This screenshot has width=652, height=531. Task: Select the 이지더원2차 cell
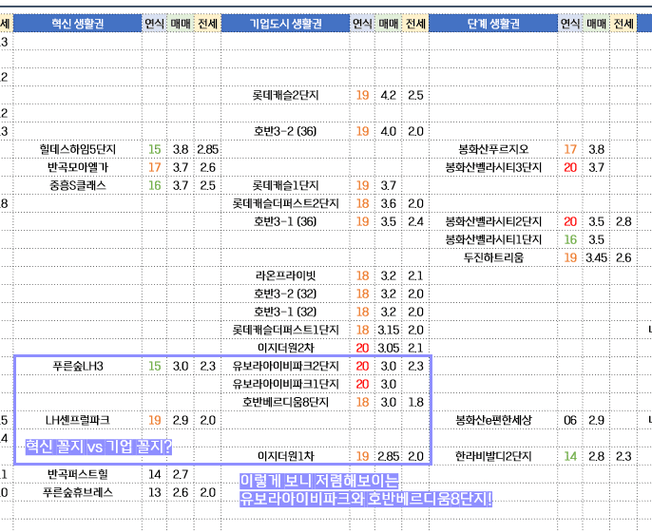(x=285, y=348)
